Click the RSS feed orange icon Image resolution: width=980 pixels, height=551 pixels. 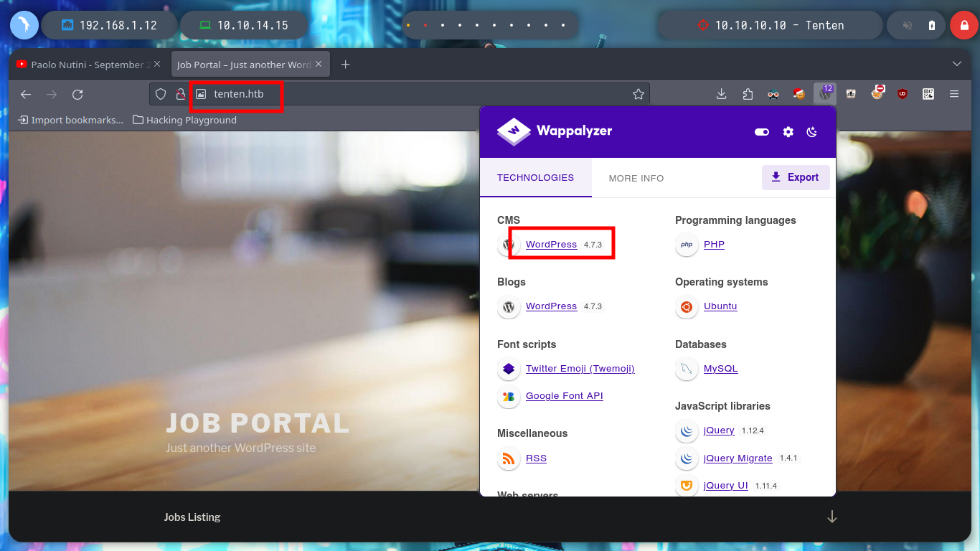pyautogui.click(x=509, y=459)
